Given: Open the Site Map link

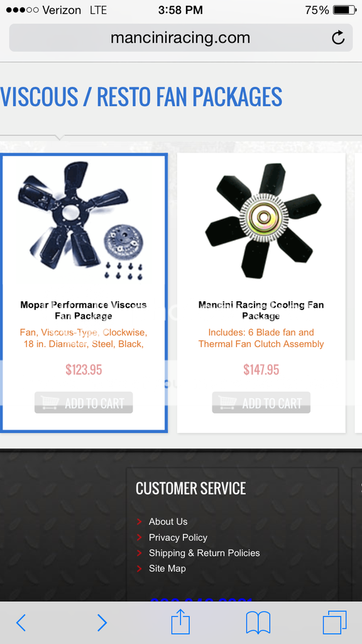Looking at the screenshot, I should pos(167,569).
